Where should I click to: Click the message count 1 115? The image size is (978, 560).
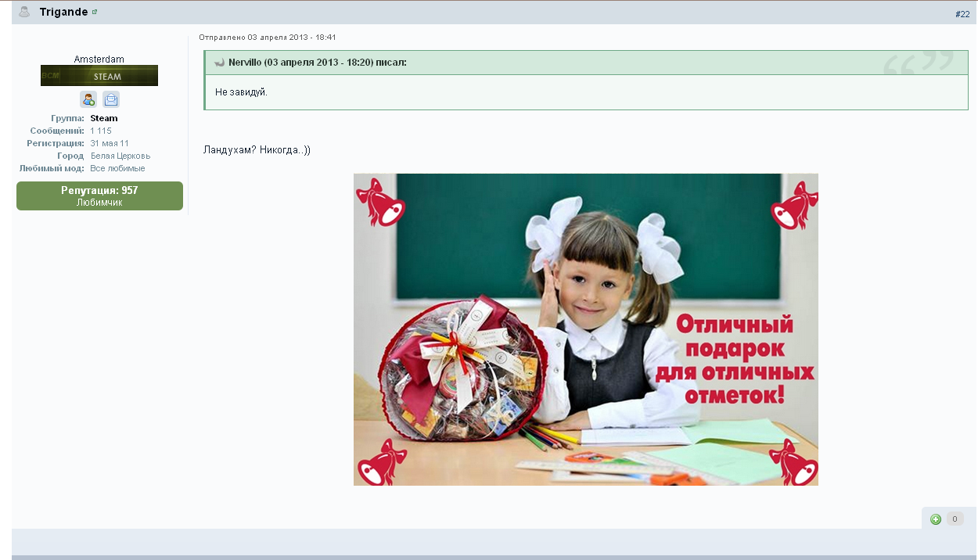pos(101,131)
